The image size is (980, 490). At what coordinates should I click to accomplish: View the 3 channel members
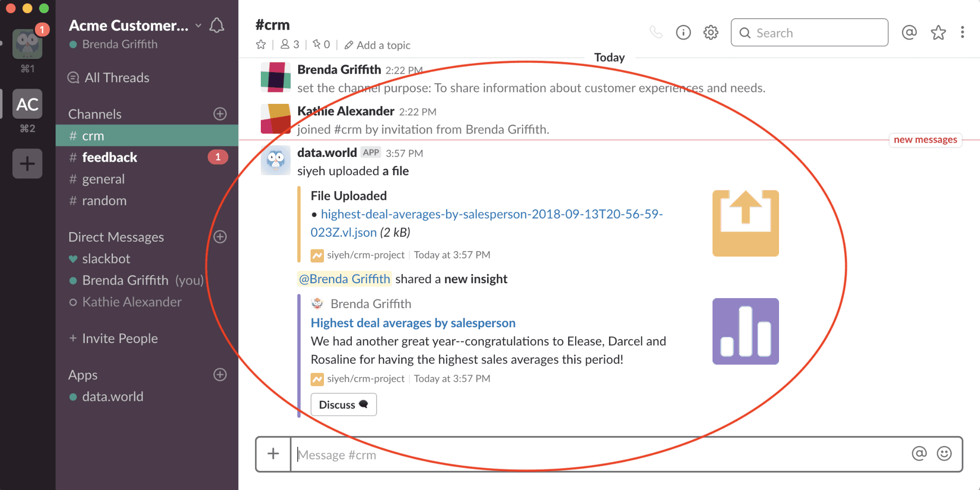tap(290, 45)
